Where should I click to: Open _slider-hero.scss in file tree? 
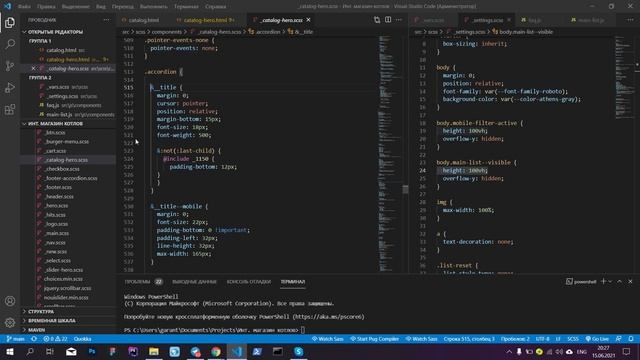(64, 269)
